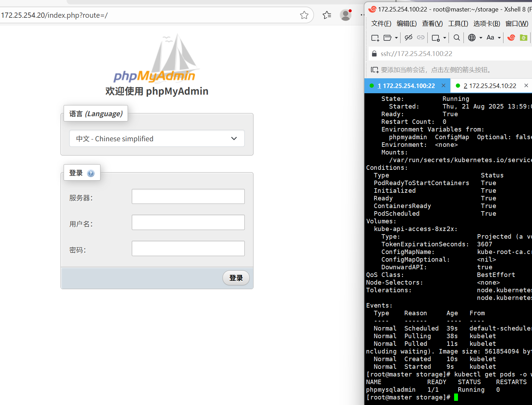This screenshot has width=532, height=405.
Task: Click the '欢迎使用 phpMyAdmin' heading
Action: (157, 91)
